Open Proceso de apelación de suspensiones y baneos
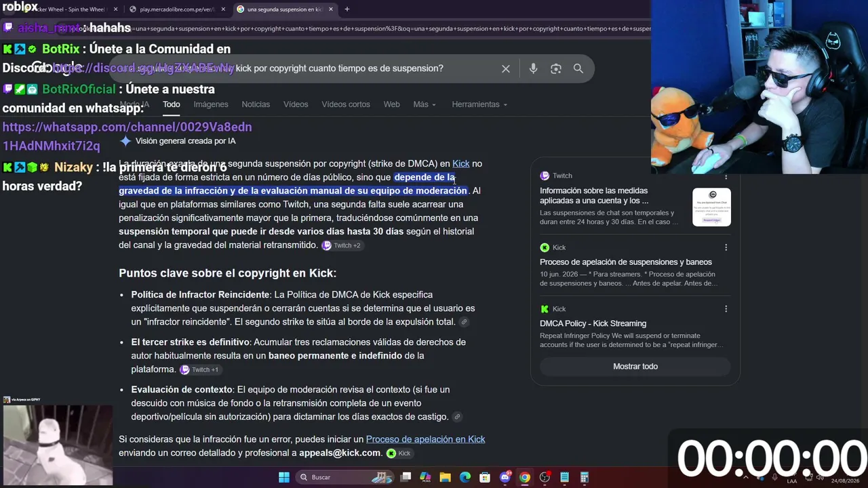The height and width of the screenshot is (488, 868). 626,262
